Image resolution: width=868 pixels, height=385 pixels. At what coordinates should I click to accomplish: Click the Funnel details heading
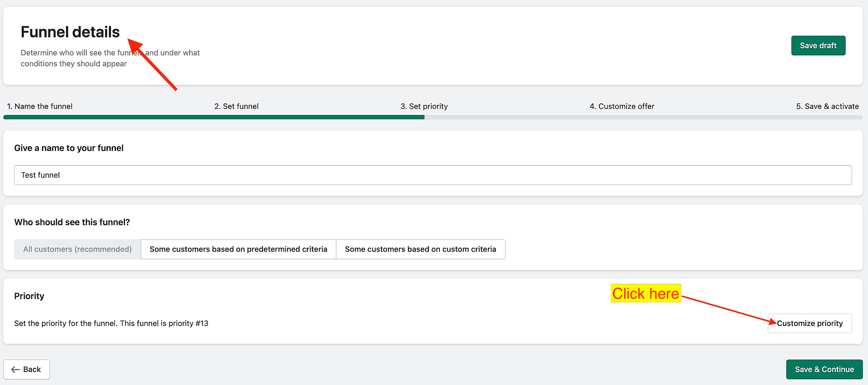(70, 32)
